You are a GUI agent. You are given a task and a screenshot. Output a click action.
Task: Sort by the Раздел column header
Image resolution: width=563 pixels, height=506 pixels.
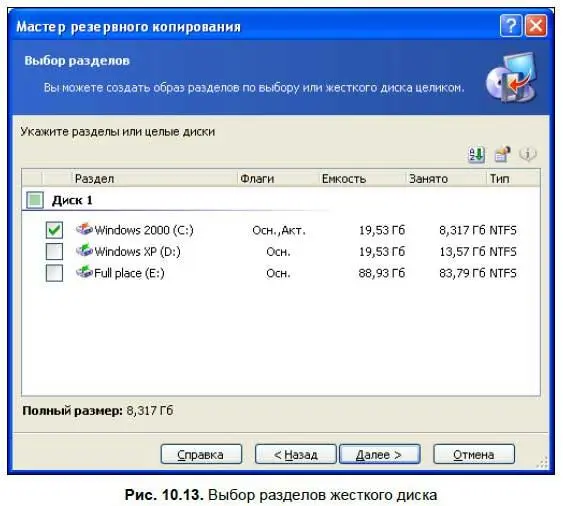coord(154,178)
